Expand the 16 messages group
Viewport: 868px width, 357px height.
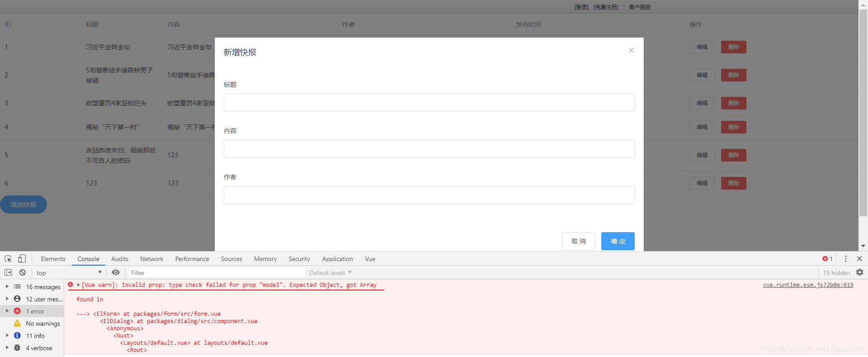click(x=7, y=286)
